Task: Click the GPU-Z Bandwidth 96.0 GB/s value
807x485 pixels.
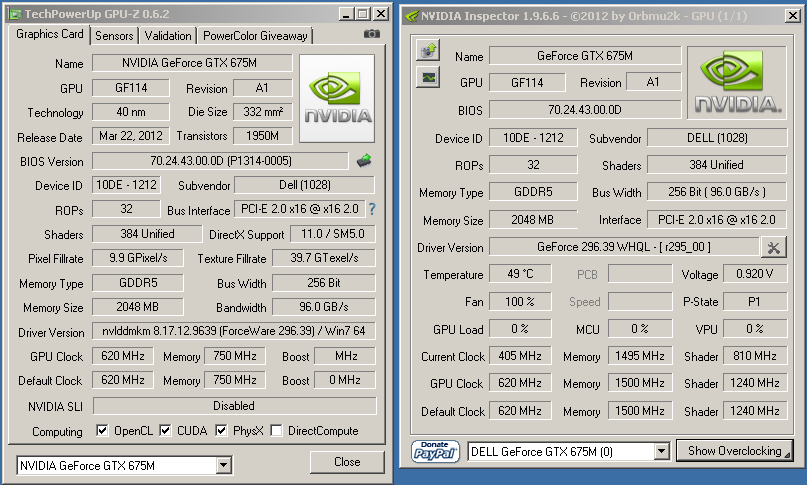Action: (324, 307)
